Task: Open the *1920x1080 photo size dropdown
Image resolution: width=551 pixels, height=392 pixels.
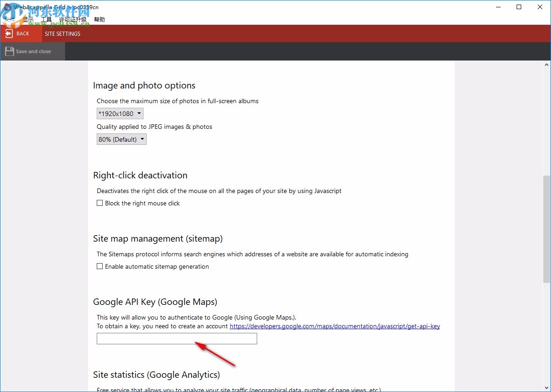Action: click(120, 114)
